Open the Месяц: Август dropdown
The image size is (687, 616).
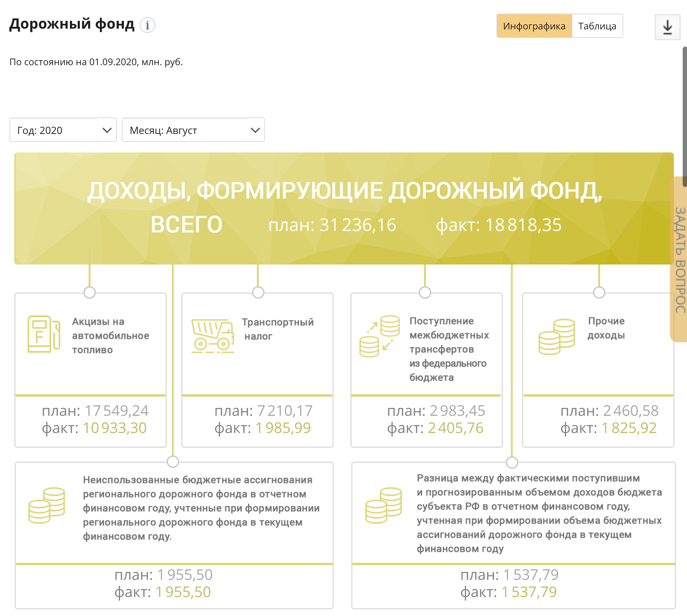[193, 130]
